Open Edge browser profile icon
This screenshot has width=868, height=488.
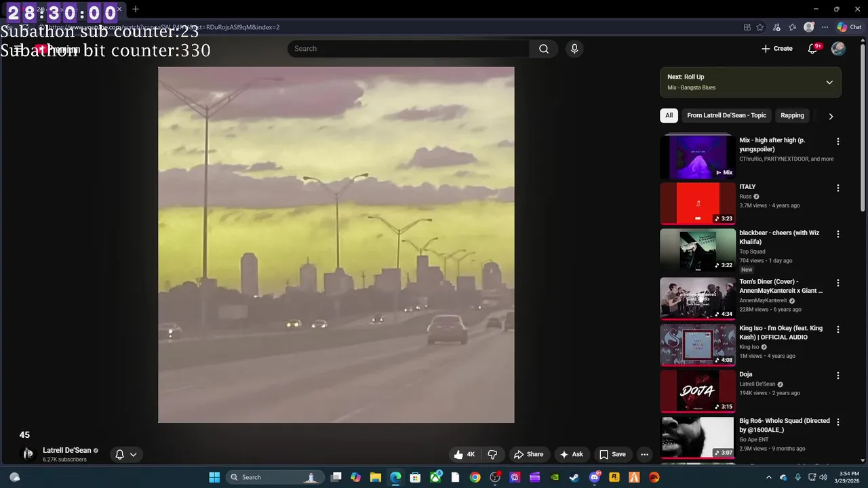coord(808,27)
